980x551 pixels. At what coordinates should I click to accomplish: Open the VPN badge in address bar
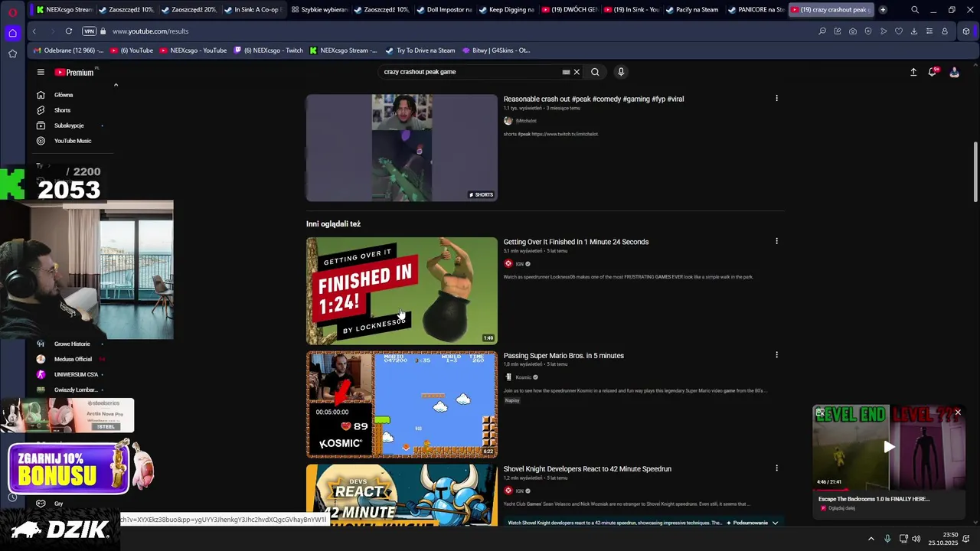tap(89, 31)
